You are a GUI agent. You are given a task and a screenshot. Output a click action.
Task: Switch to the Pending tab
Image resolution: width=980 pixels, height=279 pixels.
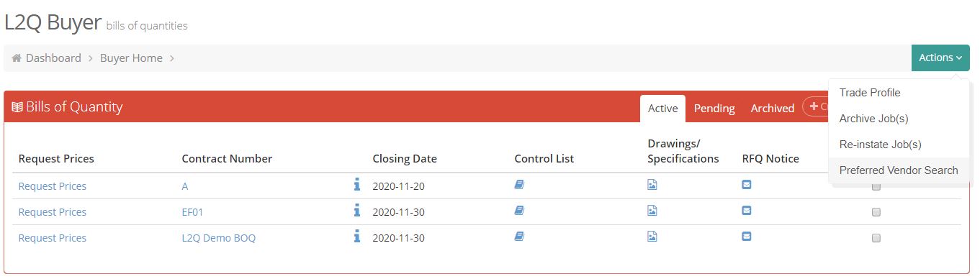(714, 109)
